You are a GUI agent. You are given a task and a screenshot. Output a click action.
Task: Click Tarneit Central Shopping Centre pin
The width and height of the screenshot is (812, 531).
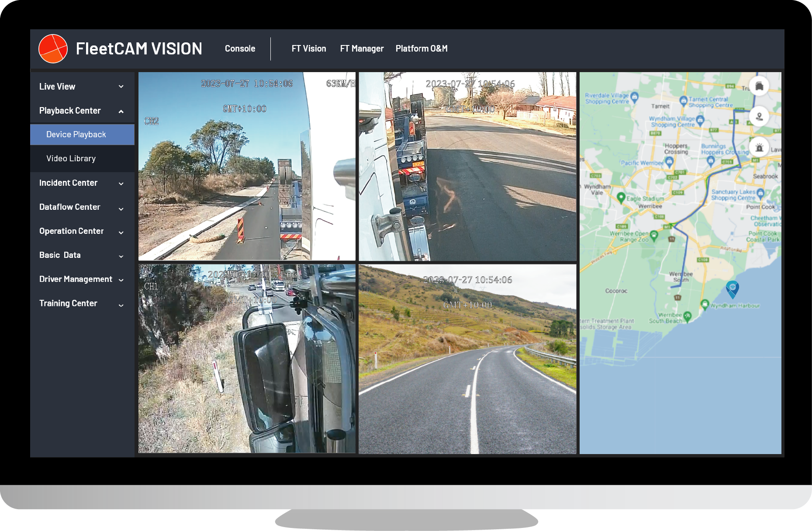click(684, 101)
